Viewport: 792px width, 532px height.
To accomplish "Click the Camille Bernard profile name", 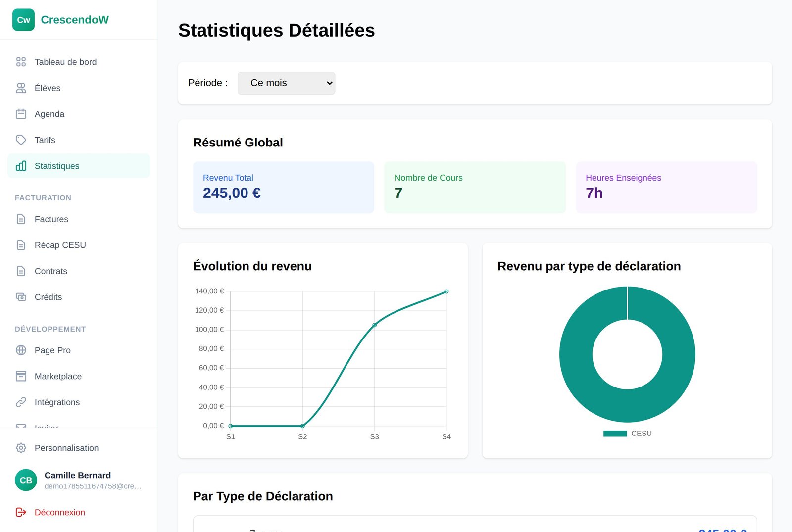I will pyautogui.click(x=78, y=475).
